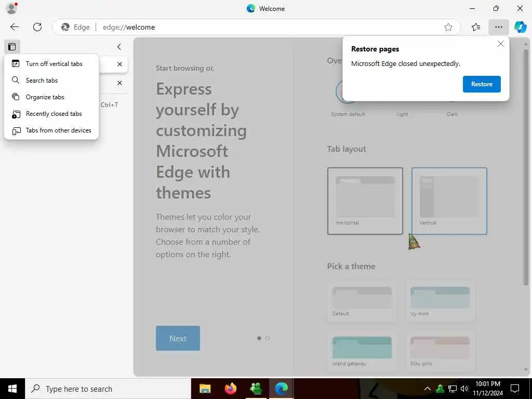Viewport: 532px width, 399px height.
Task: Go back with the back arrow
Action: [x=15, y=27]
